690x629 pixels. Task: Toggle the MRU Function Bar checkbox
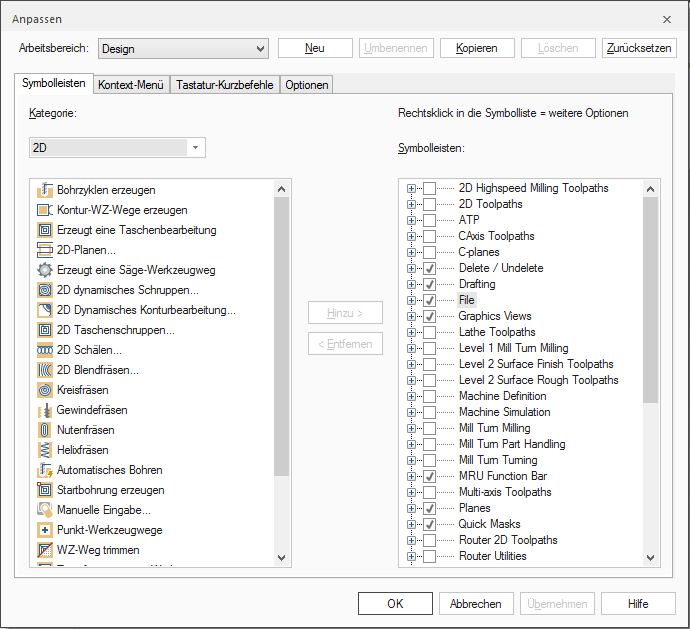(429, 476)
